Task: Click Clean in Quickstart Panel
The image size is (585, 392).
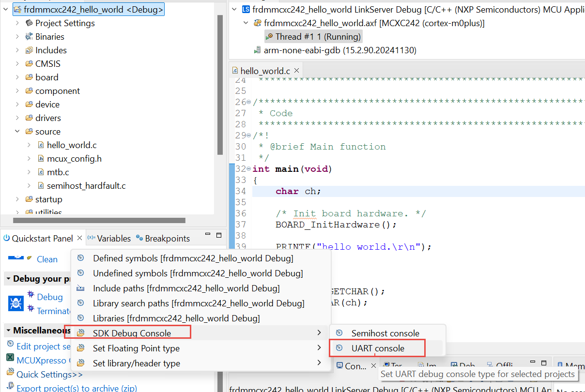Action: (x=47, y=259)
